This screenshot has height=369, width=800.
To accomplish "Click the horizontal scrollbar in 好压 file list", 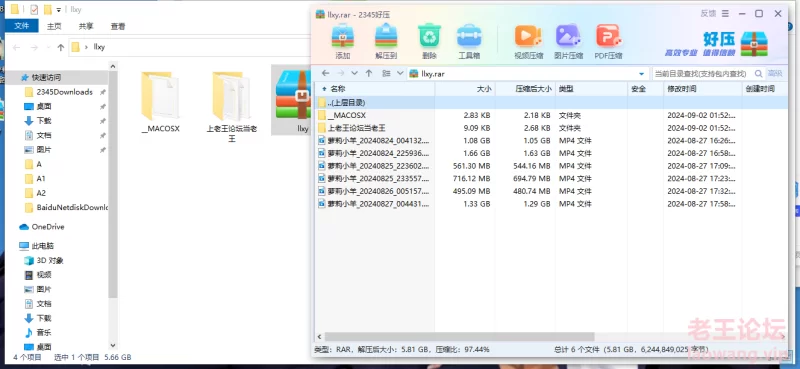I will coord(459,337).
